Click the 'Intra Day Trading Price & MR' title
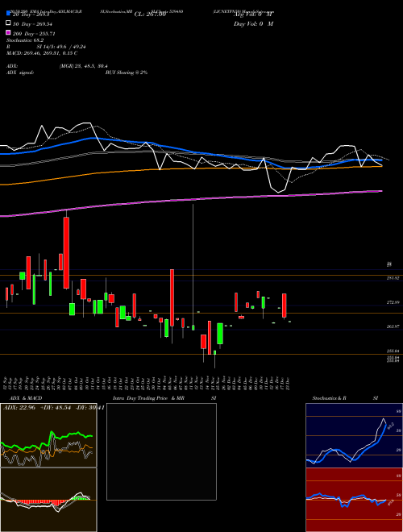Image resolution: width=403 pixels, height=532 pixels. click(148, 398)
